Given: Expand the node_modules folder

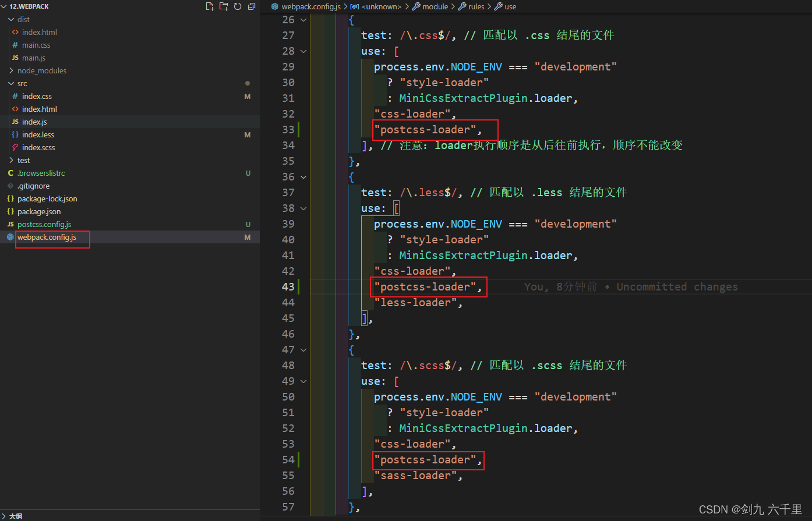Looking at the screenshot, I should (x=12, y=70).
